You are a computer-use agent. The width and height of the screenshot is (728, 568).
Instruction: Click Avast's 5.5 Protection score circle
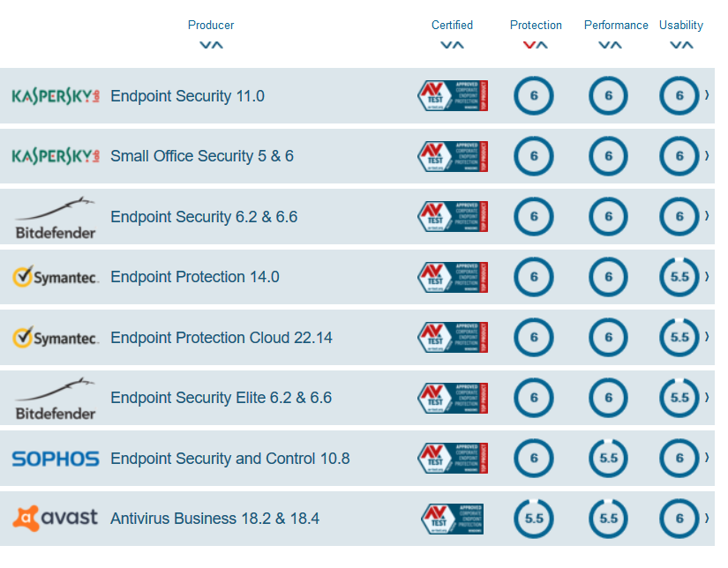534,519
